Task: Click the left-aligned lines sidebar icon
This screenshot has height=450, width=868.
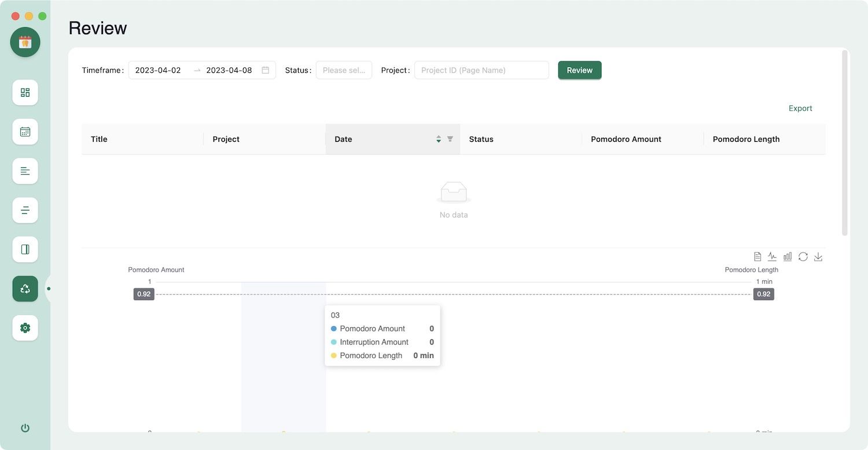Action: coord(25,171)
